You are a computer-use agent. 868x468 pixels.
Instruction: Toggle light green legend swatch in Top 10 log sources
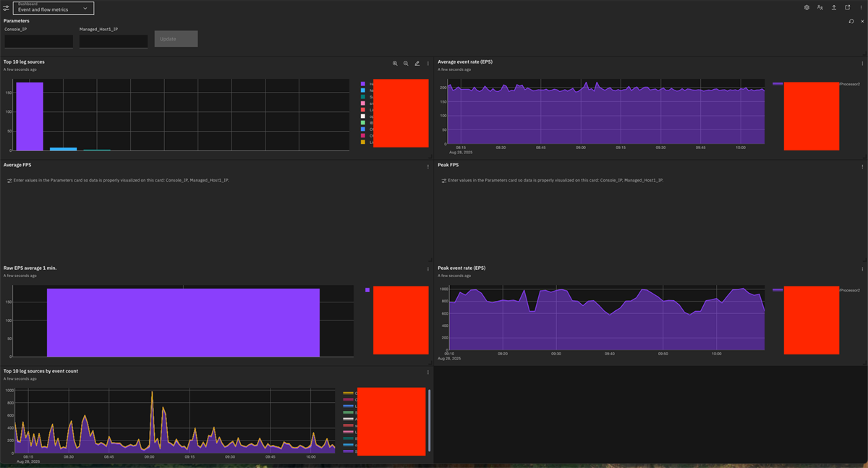click(363, 123)
